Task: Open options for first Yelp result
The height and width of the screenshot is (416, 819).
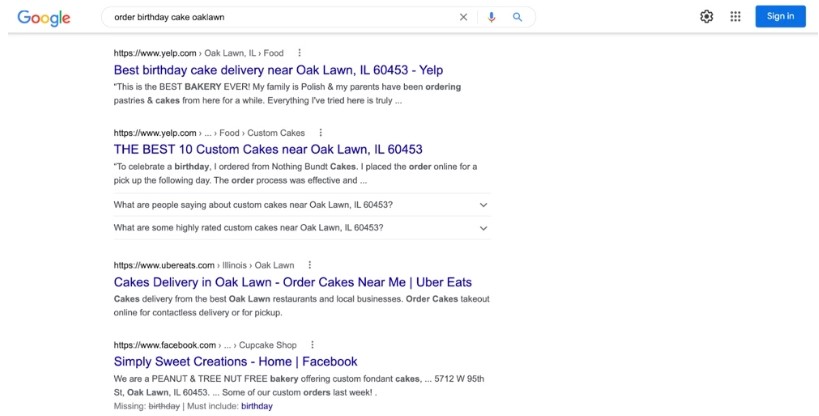Action: pyautogui.click(x=299, y=53)
